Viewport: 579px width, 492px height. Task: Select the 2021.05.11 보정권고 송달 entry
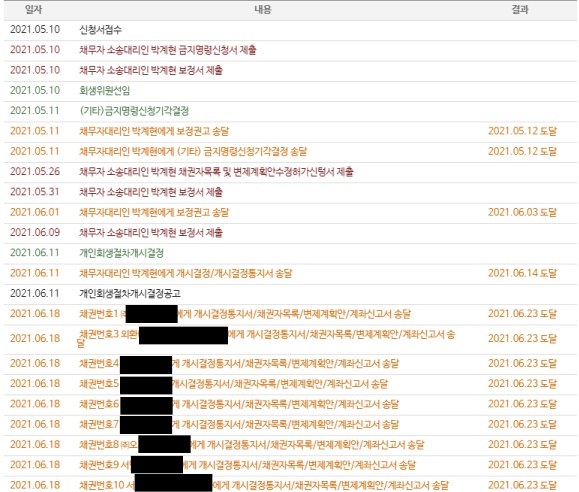pyautogui.click(x=154, y=131)
